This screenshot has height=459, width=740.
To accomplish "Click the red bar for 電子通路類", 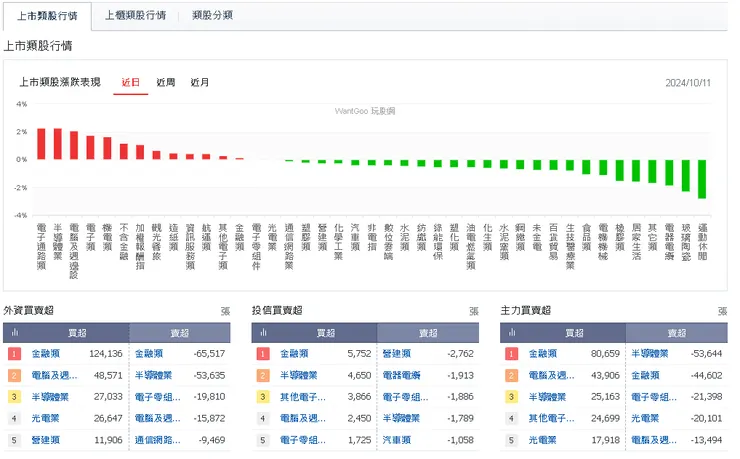I will click(x=41, y=144).
